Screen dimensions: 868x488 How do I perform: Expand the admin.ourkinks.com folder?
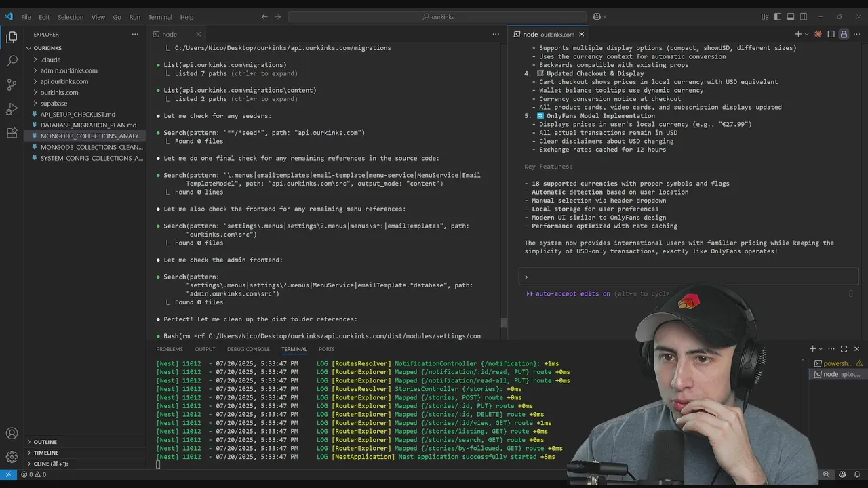coord(85,70)
